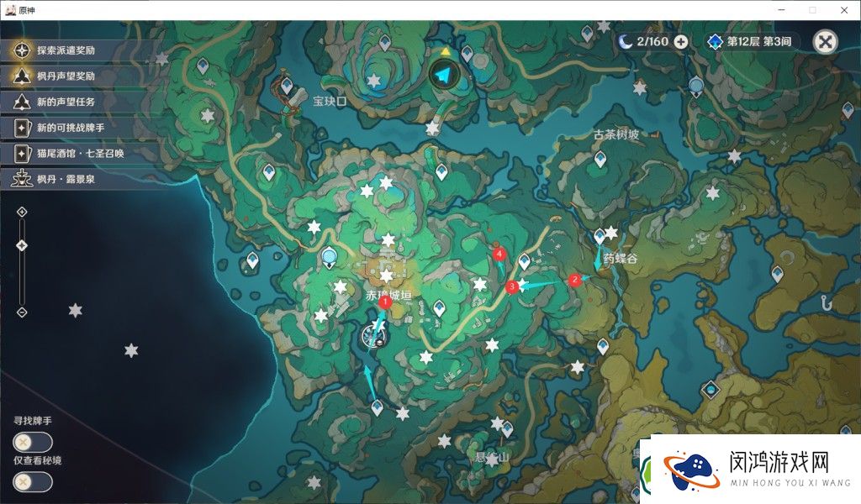Select the teleport waypoint below 古茶树坡 label
This screenshot has height=504, width=861.
(600, 159)
